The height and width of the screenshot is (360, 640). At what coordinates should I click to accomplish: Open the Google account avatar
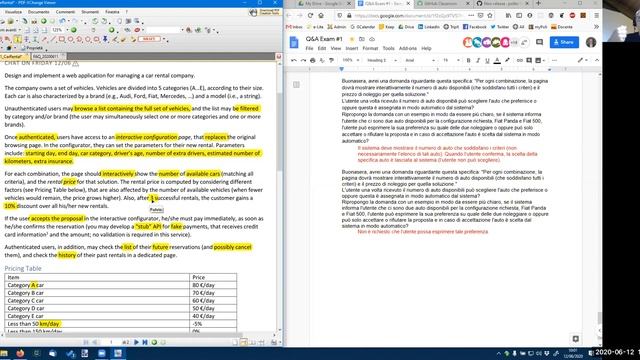click(x=591, y=42)
